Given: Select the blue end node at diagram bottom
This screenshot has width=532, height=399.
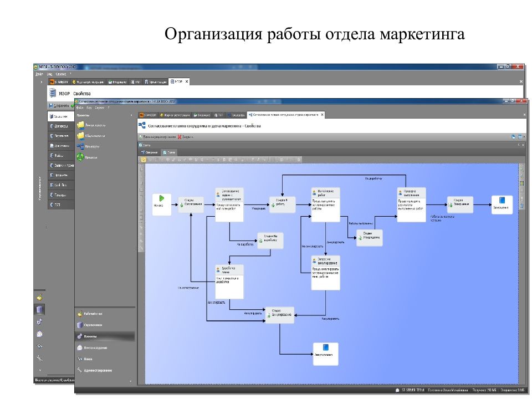Looking at the screenshot, I should tap(325, 354).
